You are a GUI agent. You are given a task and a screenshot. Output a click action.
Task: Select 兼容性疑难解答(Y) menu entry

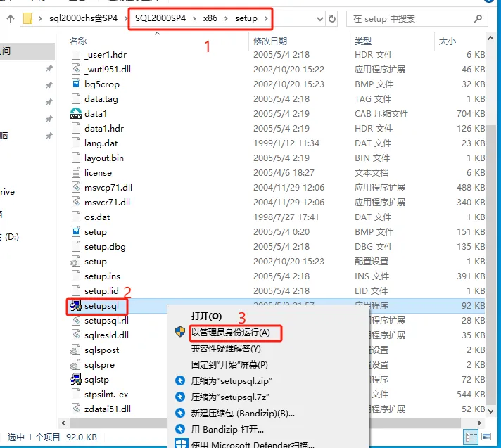tap(226, 349)
